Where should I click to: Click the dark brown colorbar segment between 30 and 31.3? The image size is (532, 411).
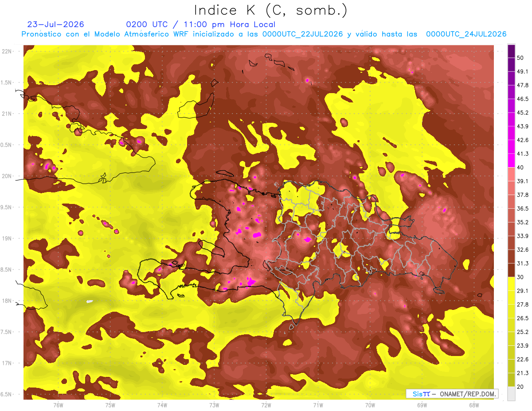(x=511, y=270)
